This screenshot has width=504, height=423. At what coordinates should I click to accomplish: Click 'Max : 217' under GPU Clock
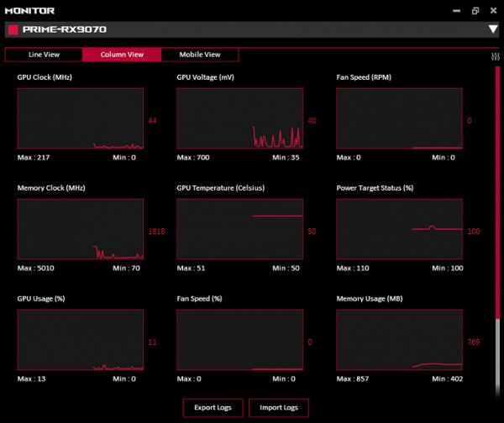click(34, 158)
